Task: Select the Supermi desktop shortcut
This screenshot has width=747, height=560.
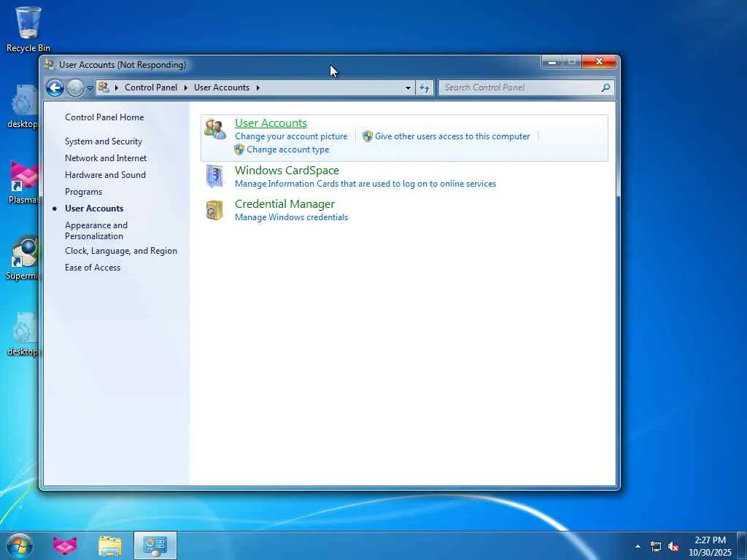Action: click(x=23, y=257)
